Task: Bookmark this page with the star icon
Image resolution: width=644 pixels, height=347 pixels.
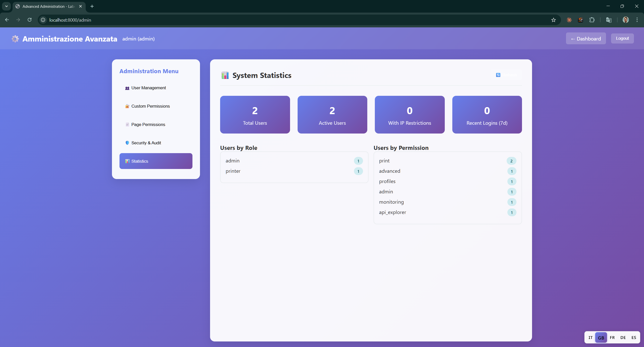Action: pos(553,20)
